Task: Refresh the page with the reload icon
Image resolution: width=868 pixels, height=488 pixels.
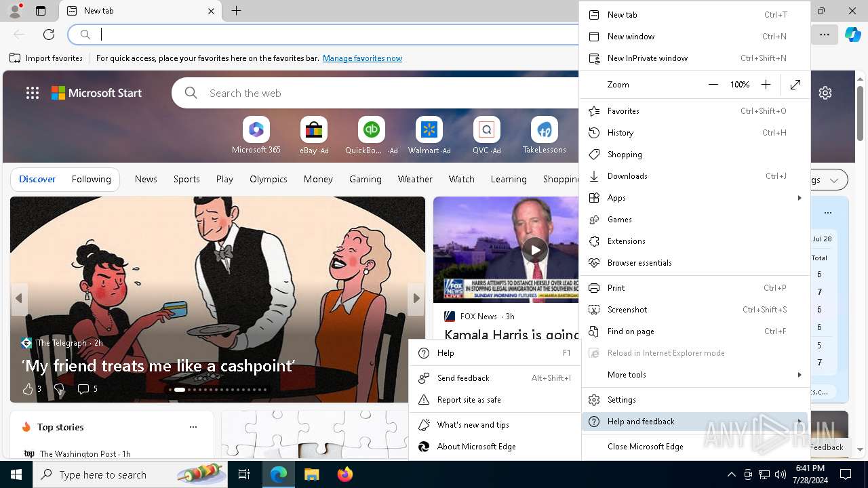Action: [x=49, y=35]
